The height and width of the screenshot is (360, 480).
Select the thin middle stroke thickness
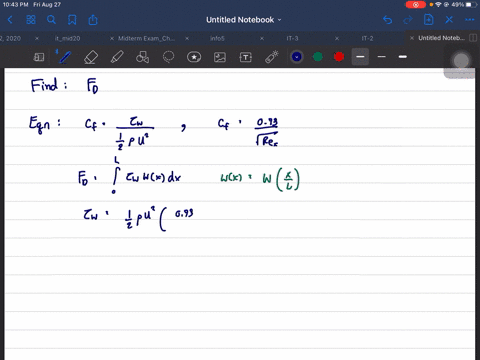click(x=382, y=57)
